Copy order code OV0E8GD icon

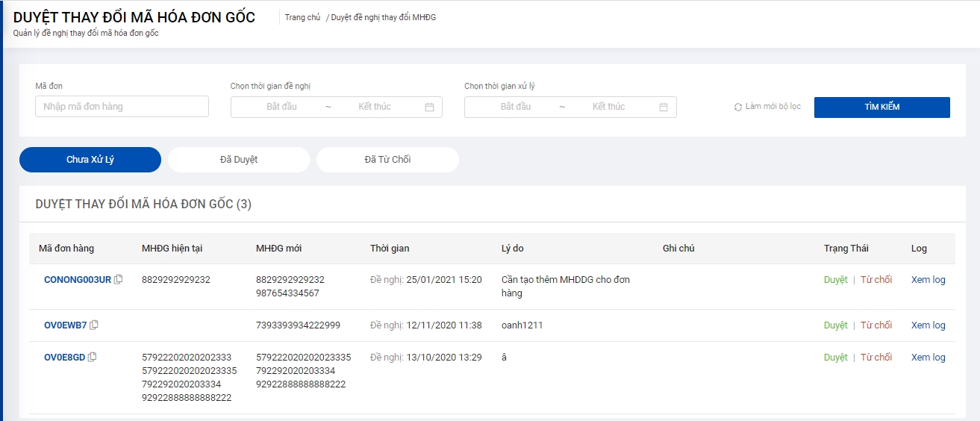93,358
